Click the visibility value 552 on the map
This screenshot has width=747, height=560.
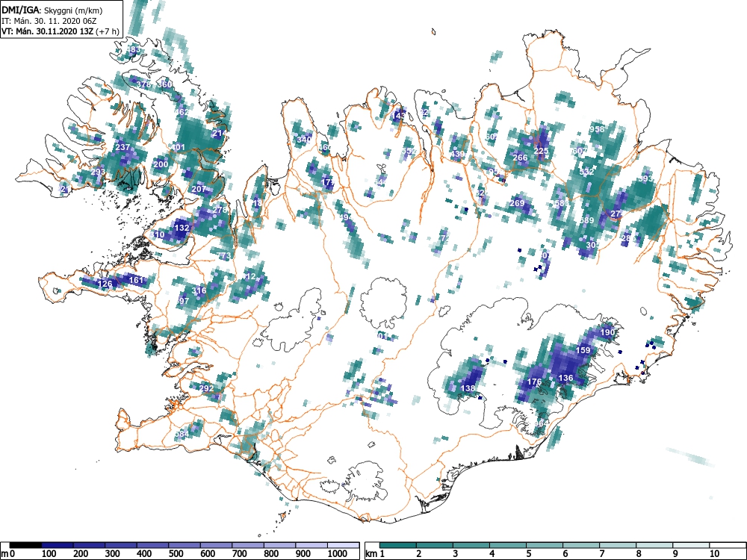[409, 151]
